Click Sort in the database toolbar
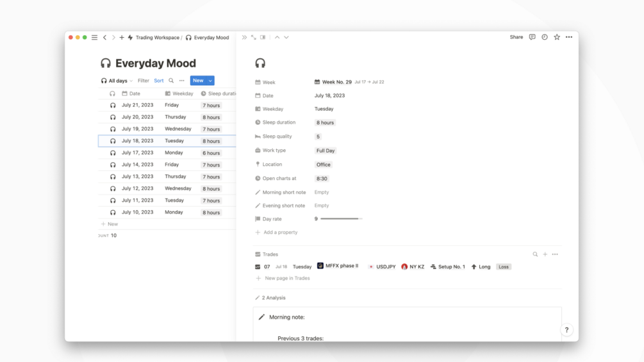The height and width of the screenshot is (362, 644). click(158, 81)
